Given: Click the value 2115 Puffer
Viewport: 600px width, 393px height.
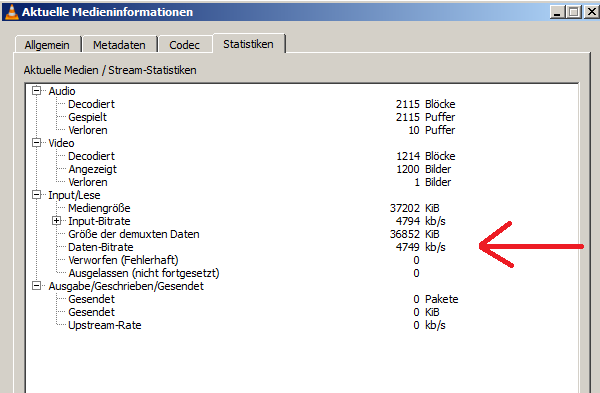Looking at the screenshot, I should click(425, 117).
